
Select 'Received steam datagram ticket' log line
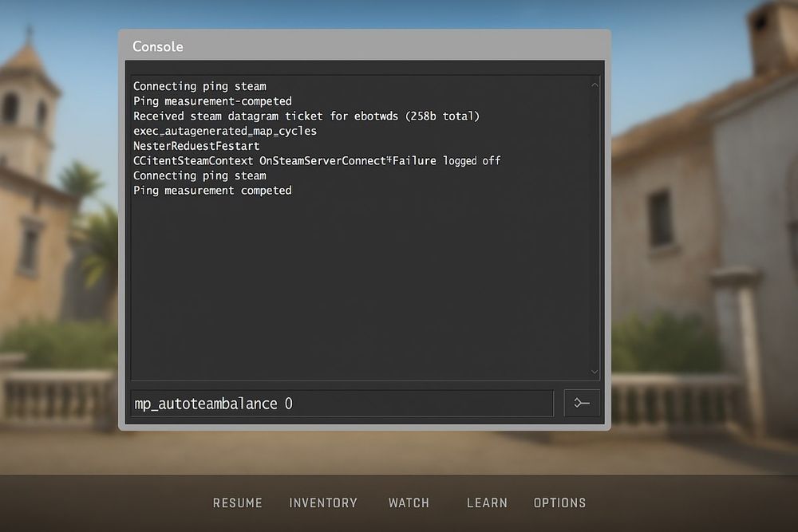pos(306,116)
